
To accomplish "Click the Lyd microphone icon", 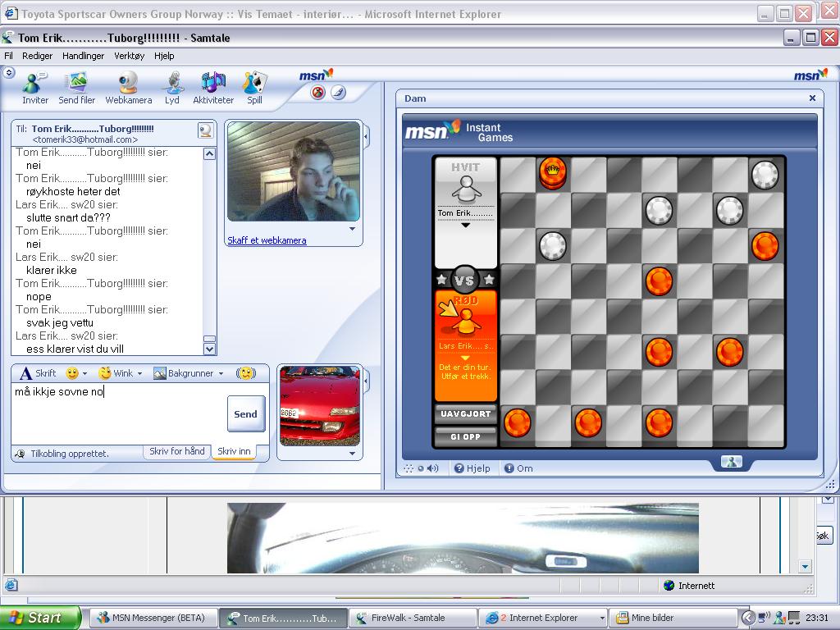I will [172, 88].
